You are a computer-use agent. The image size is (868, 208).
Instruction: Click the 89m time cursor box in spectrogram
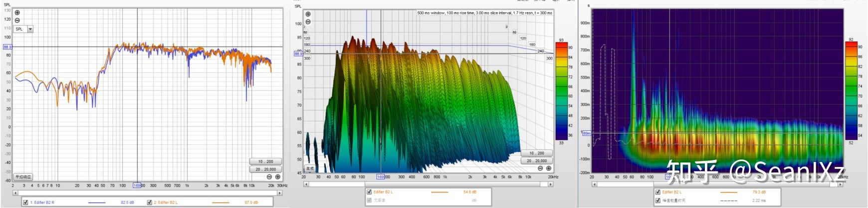pyautogui.click(x=587, y=133)
